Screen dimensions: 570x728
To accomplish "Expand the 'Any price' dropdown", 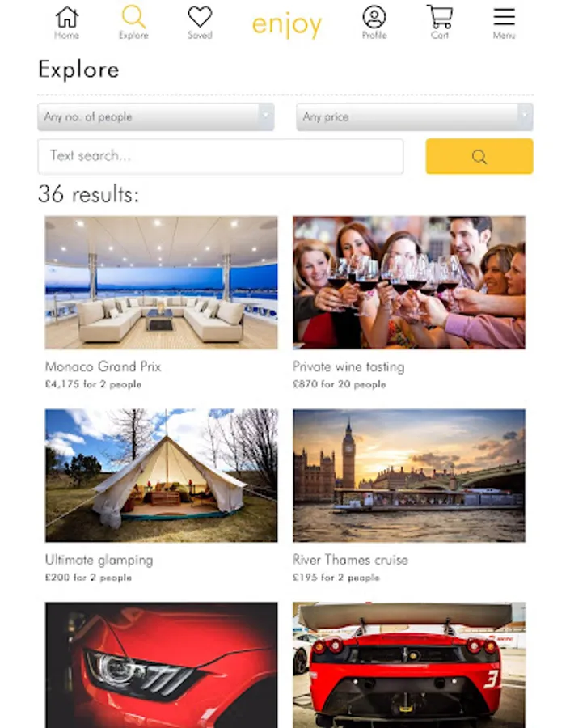I will coord(415,117).
